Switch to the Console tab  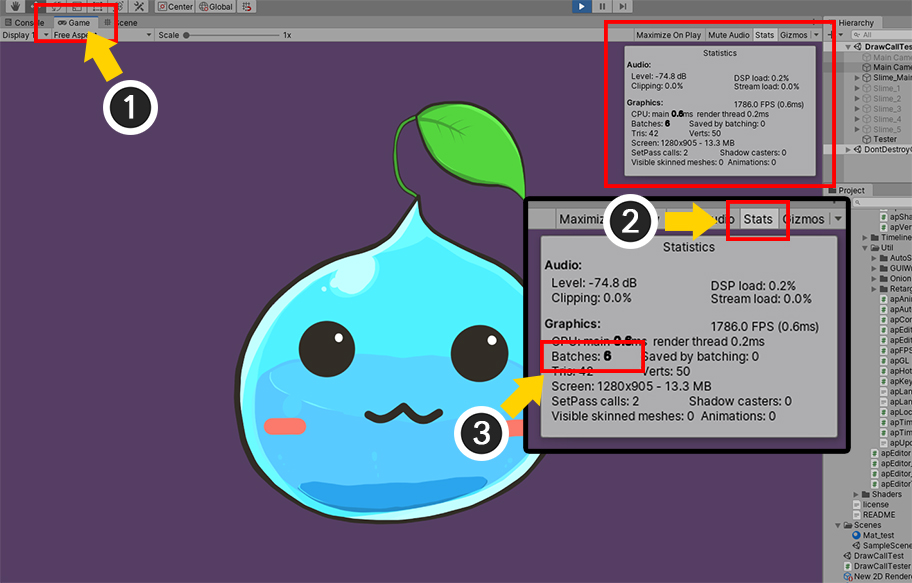click(24, 23)
